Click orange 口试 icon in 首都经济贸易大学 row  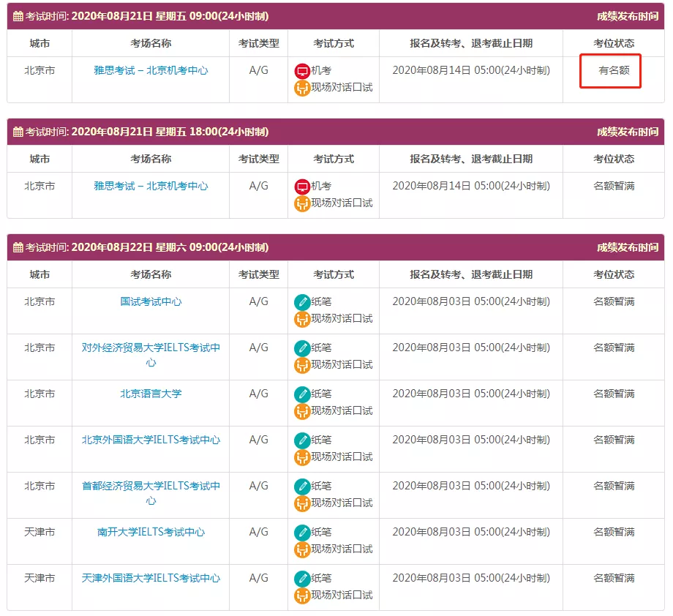coord(302,503)
